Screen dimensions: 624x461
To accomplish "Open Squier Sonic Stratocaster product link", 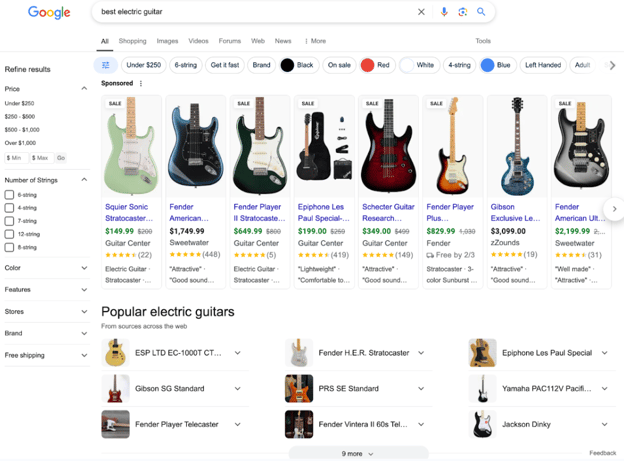I will (x=129, y=213).
